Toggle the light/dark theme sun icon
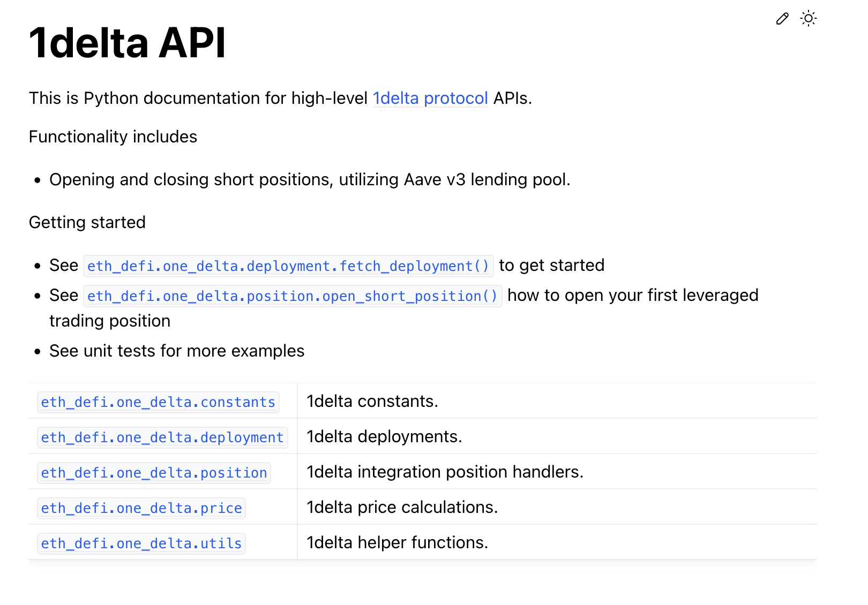868x605 pixels. [808, 19]
